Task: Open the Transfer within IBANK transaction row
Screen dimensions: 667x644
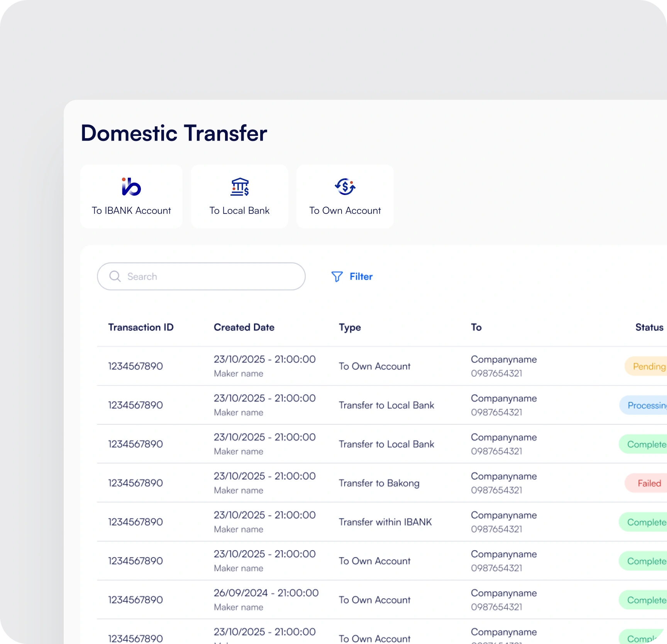Action: coord(382,522)
